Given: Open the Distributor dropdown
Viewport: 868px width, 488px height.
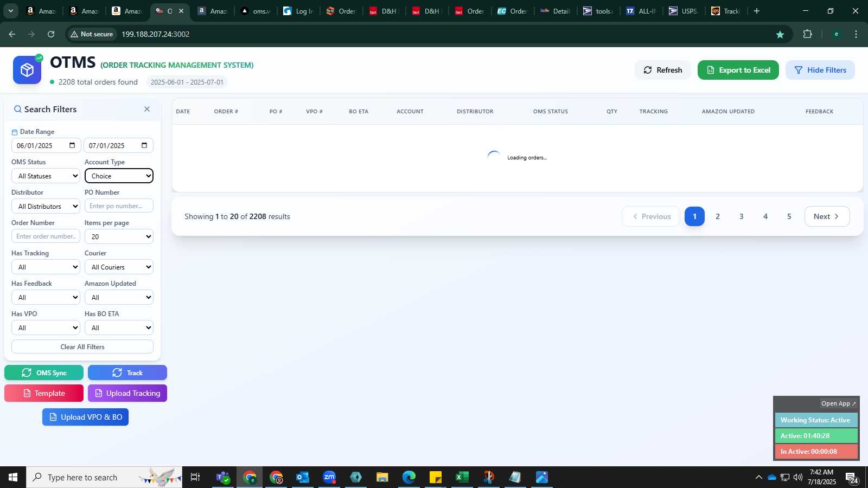Looking at the screenshot, I should pyautogui.click(x=46, y=206).
